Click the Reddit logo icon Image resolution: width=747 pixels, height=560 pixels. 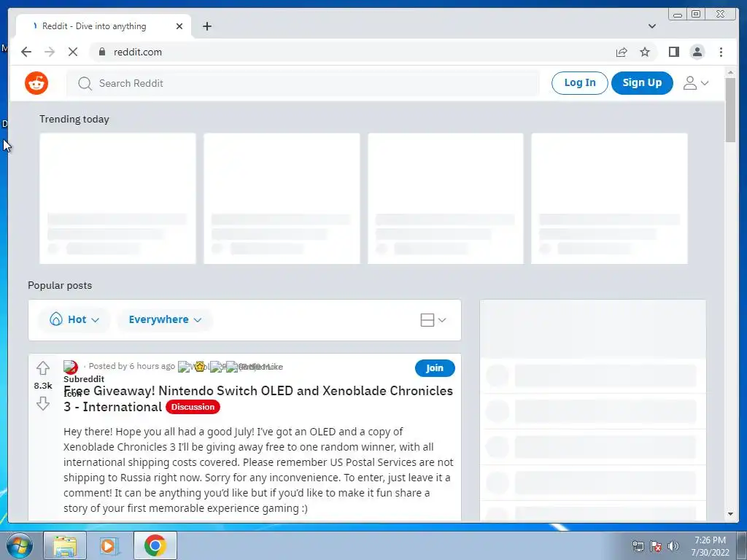(x=36, y=83)
